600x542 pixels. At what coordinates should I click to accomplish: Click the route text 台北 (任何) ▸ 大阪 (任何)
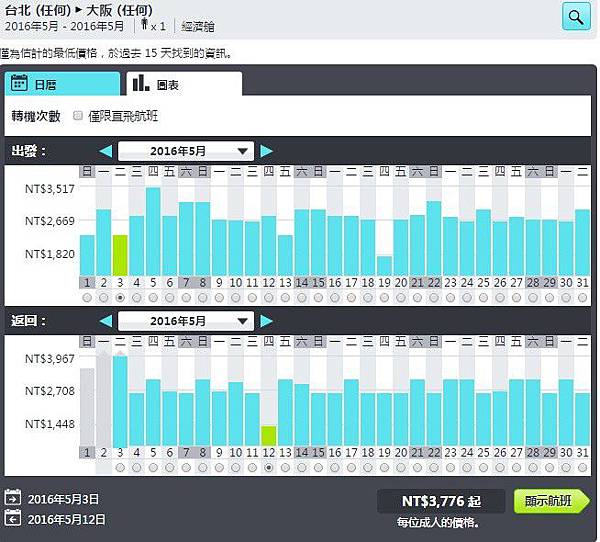pyautogui.click(x=78, y=10)
